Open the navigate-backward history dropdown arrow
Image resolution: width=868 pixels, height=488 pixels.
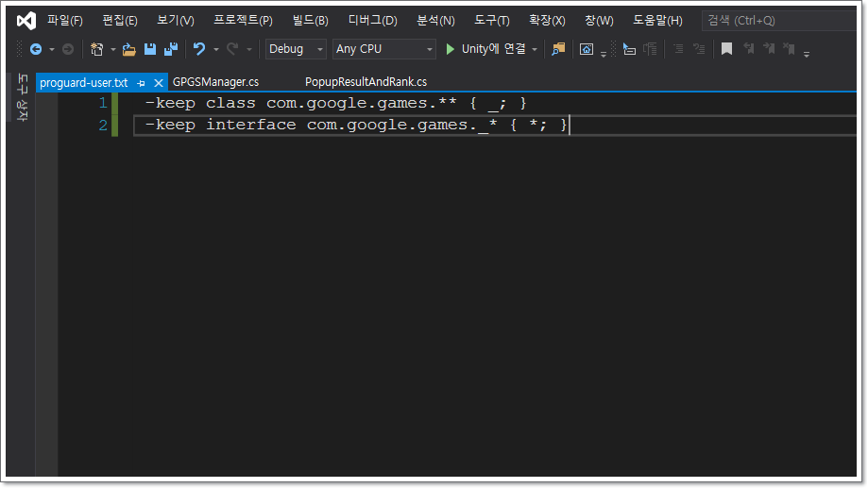point(52,50)
